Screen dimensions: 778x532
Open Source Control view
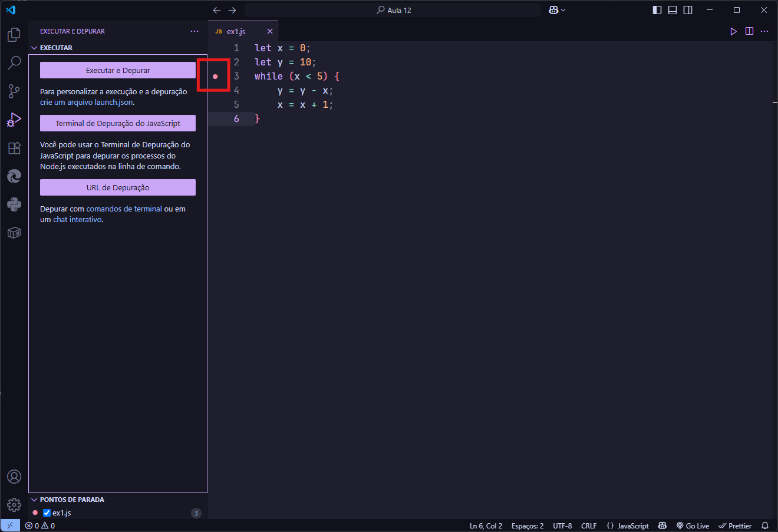(x=14, y=91)
